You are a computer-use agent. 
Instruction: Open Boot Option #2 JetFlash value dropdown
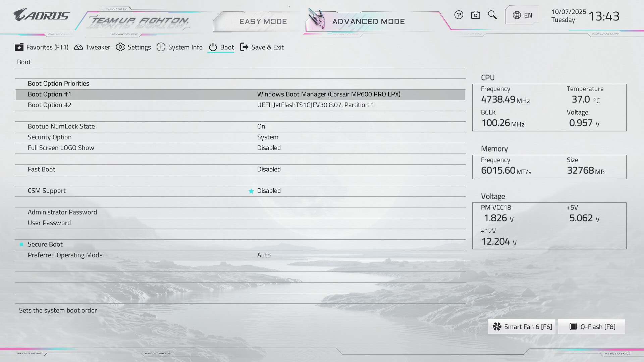tap(315, 105)
